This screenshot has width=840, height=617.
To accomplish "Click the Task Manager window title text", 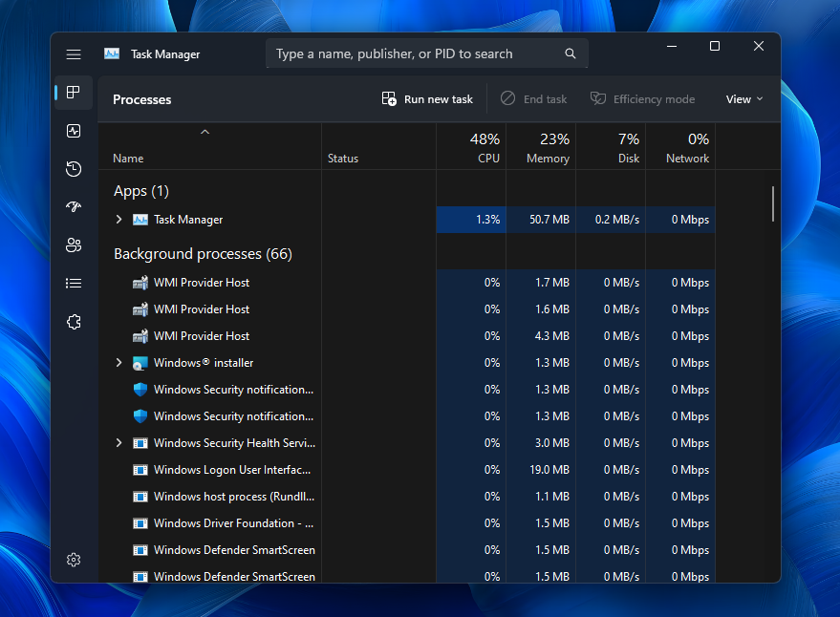I will [165, 54].
